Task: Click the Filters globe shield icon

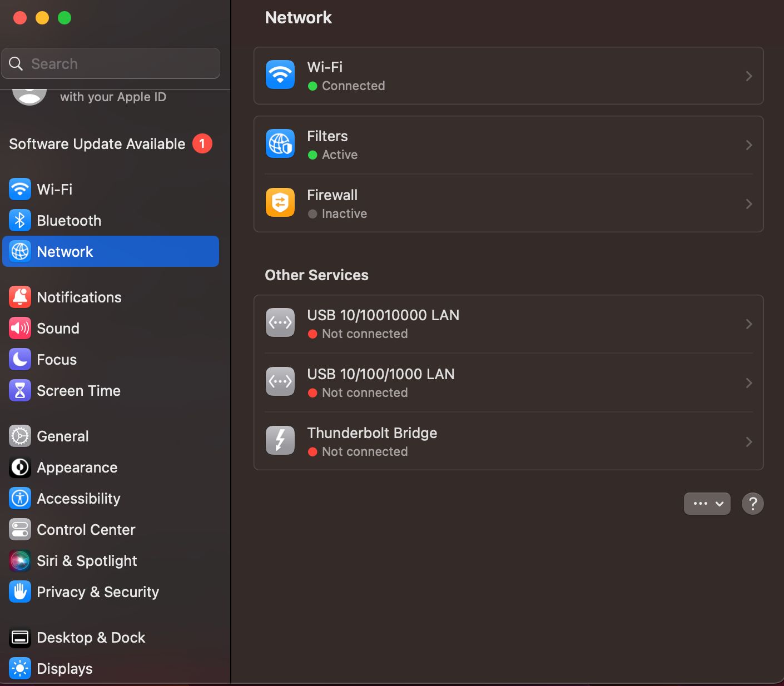Action: tap(280, 144)
